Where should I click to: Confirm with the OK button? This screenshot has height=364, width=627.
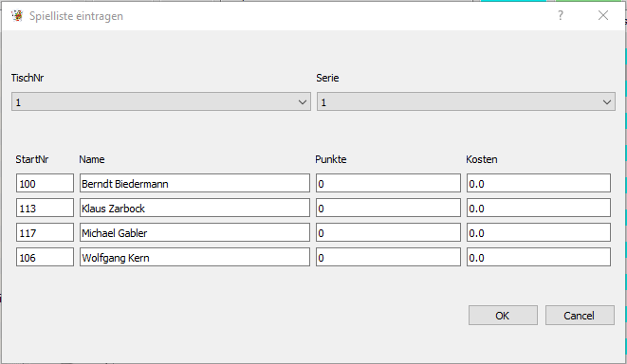pyautogui.click(x=503, y=316)
